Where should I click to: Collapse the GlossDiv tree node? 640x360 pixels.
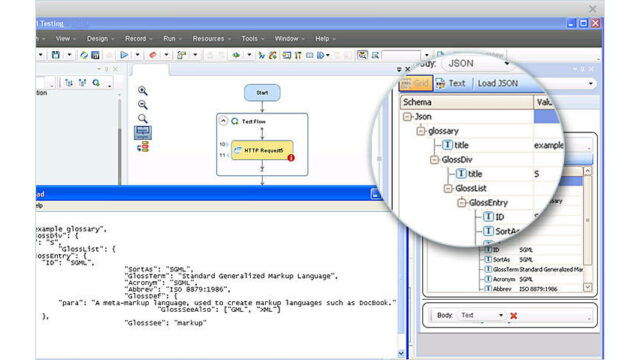pos(434,160)
